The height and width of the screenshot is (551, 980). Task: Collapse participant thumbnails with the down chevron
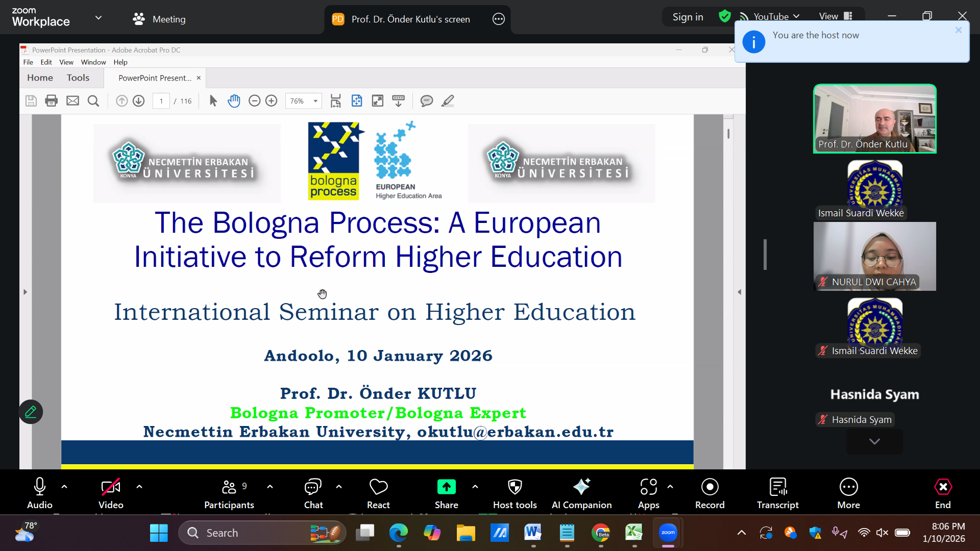[874, 442]
